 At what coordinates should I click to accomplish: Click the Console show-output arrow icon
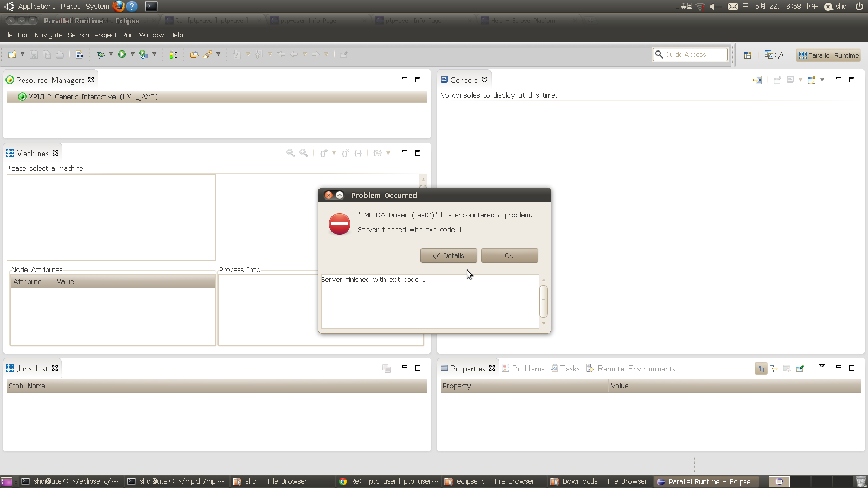(757, 80)
